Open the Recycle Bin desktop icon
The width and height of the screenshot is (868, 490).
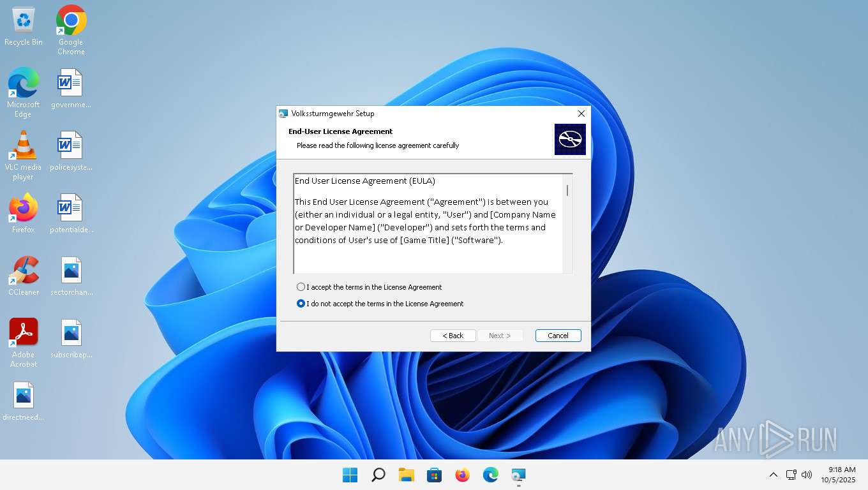click(x=24, y=26)
